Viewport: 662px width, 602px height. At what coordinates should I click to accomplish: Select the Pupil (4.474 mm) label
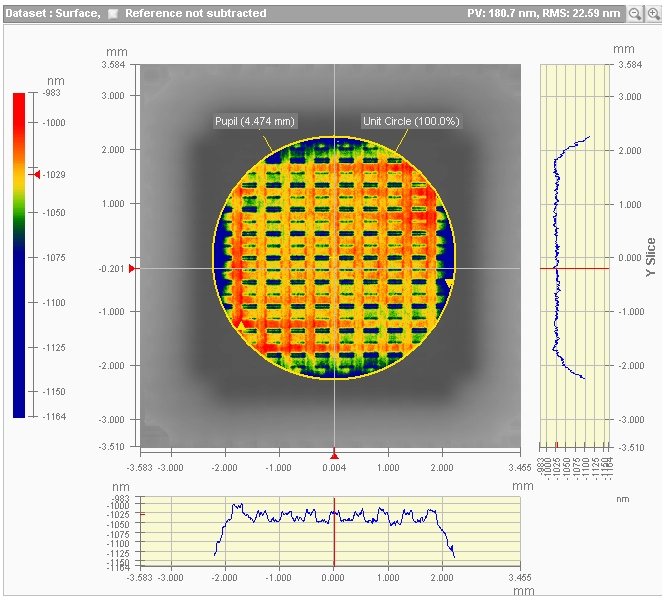coord(255,121)
